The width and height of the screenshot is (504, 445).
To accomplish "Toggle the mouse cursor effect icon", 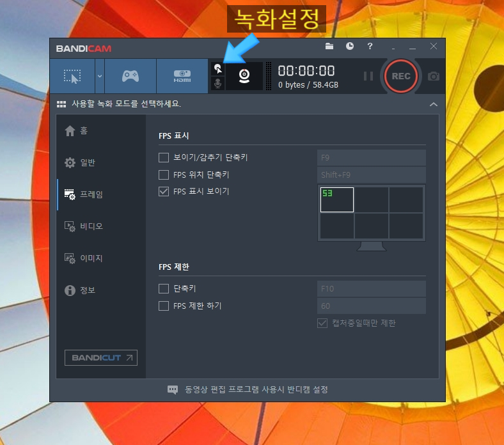I will pos(218,69).
